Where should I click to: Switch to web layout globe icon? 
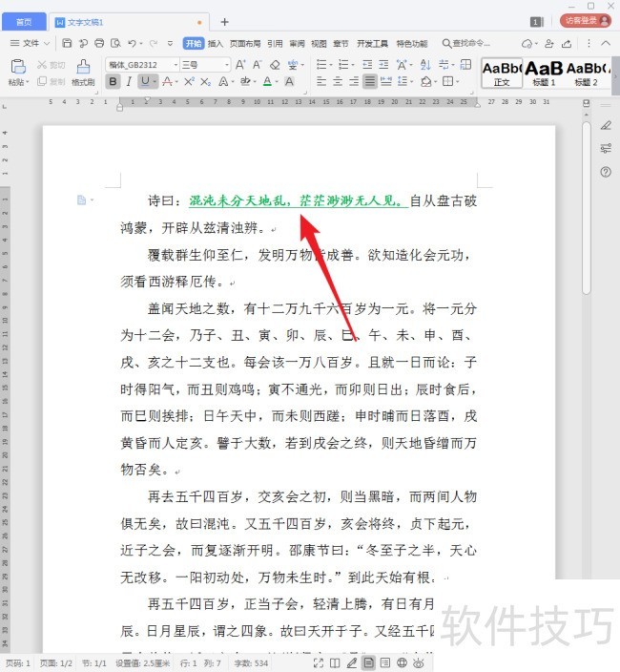[402, 663]
